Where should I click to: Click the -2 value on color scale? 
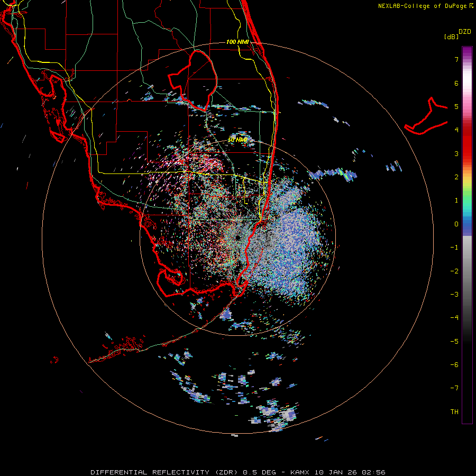(454, 271)
